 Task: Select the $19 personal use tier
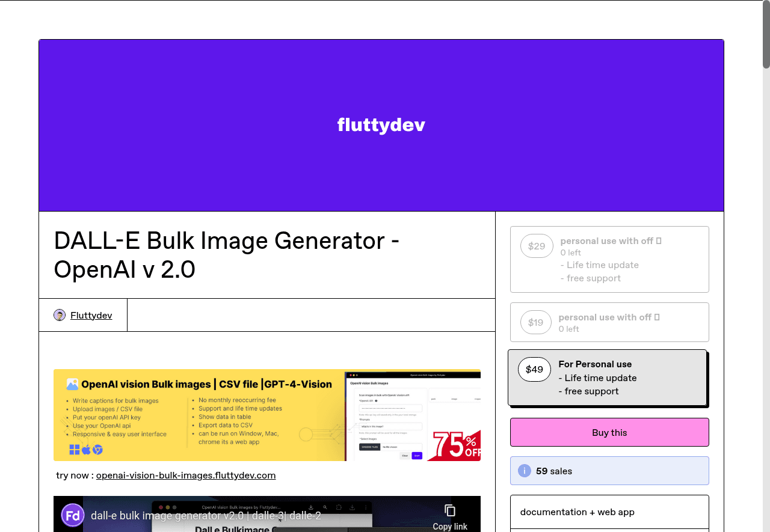click(x=609, y=322)
